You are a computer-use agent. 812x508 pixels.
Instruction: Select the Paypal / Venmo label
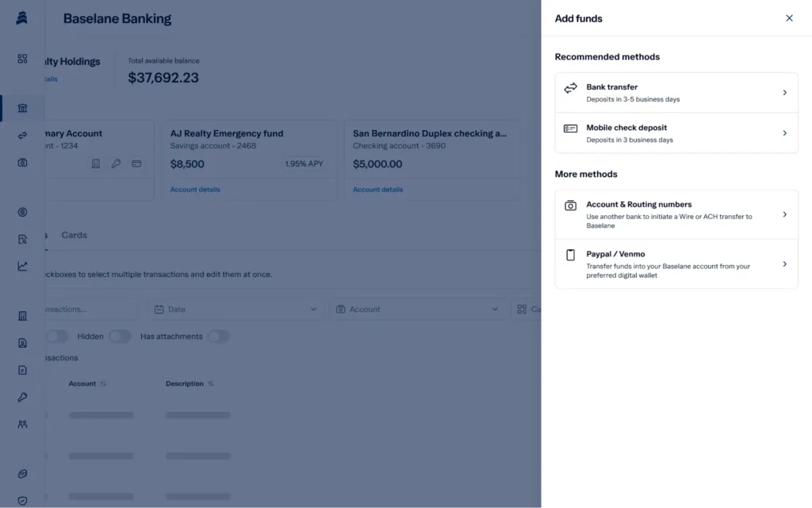pos(615,254)
